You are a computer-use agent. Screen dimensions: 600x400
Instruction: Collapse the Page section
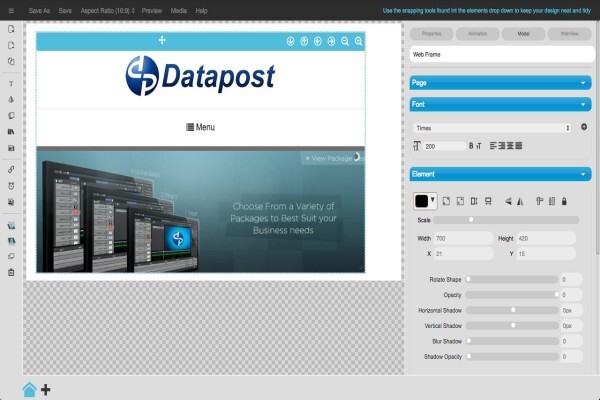tap(500, 83)
